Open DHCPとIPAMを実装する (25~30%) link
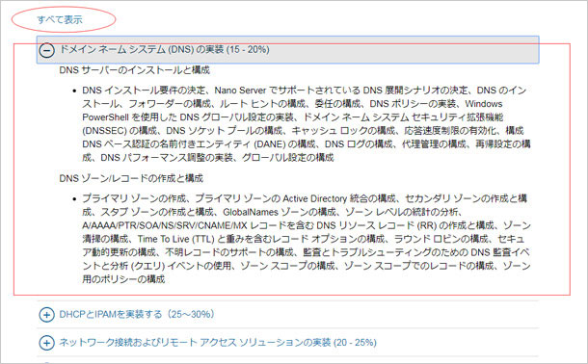Image resolution: width=588 pixels, height=364 pixels. pyautogui.click(x=137, y=314)
